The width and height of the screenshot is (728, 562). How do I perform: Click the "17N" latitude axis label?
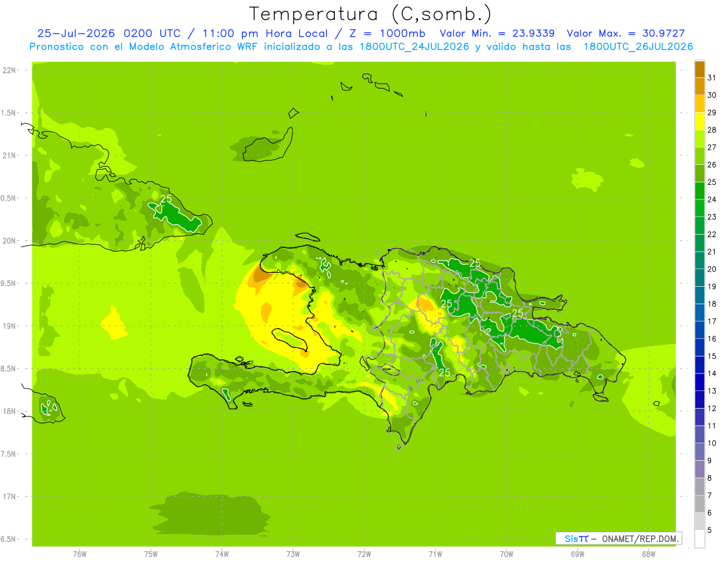tap(10, 497)
